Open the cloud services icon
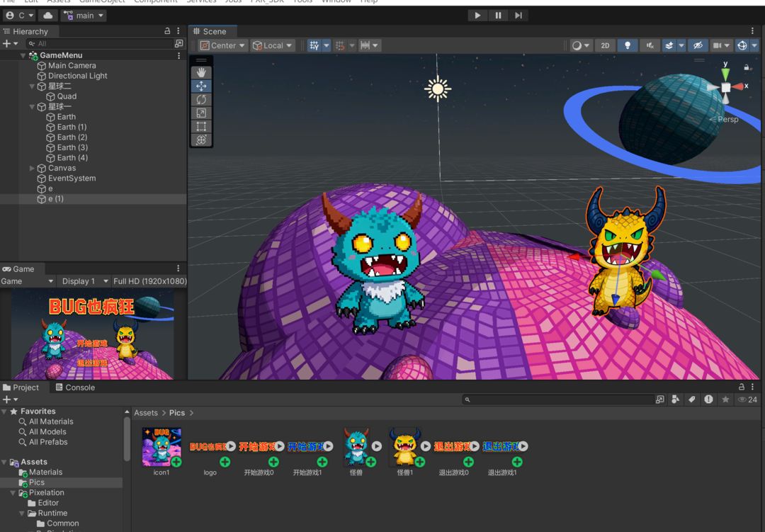 [48, 16]
